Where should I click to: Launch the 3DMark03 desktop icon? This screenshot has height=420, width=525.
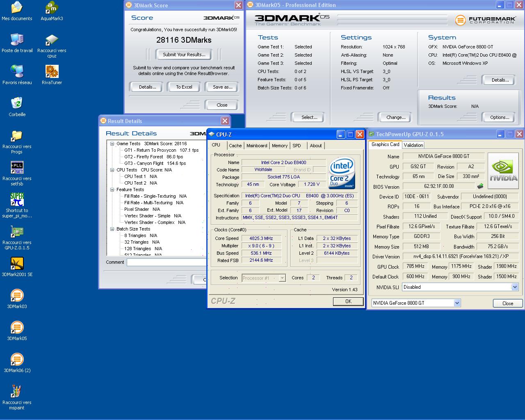pos(17,299)
